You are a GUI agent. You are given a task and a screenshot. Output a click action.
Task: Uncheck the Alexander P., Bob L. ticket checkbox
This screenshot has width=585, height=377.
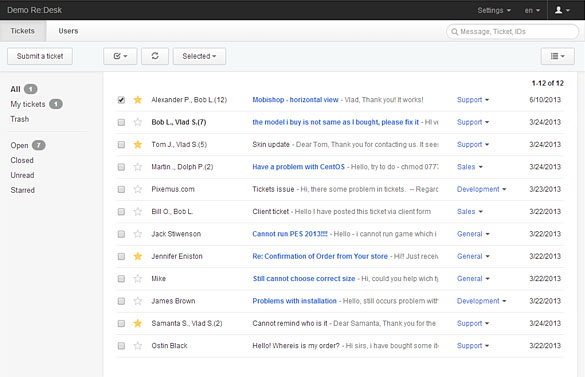[x=121, y=100]
